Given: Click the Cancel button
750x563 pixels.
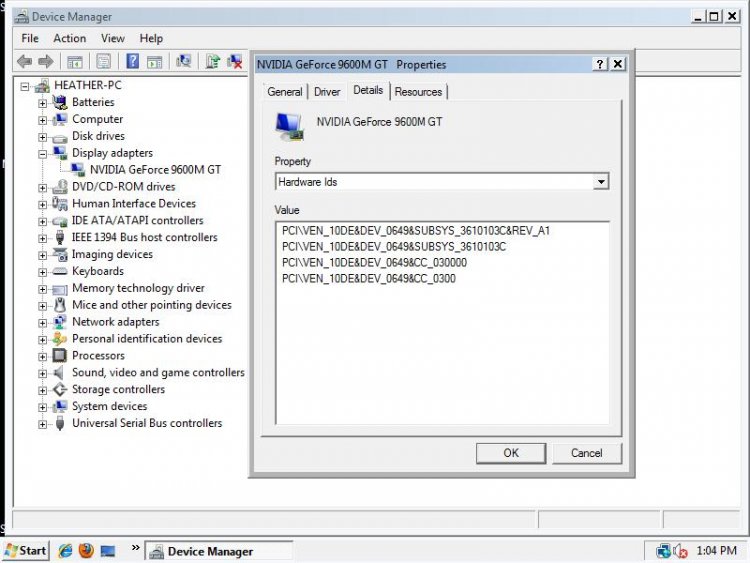Looking at the screenshot, I should tap(587, 453).
